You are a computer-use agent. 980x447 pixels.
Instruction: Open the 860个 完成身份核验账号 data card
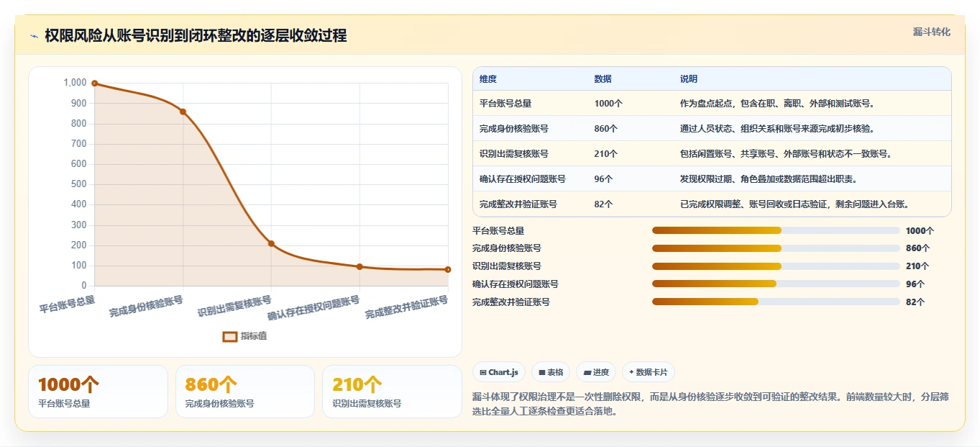pos(244,392)
